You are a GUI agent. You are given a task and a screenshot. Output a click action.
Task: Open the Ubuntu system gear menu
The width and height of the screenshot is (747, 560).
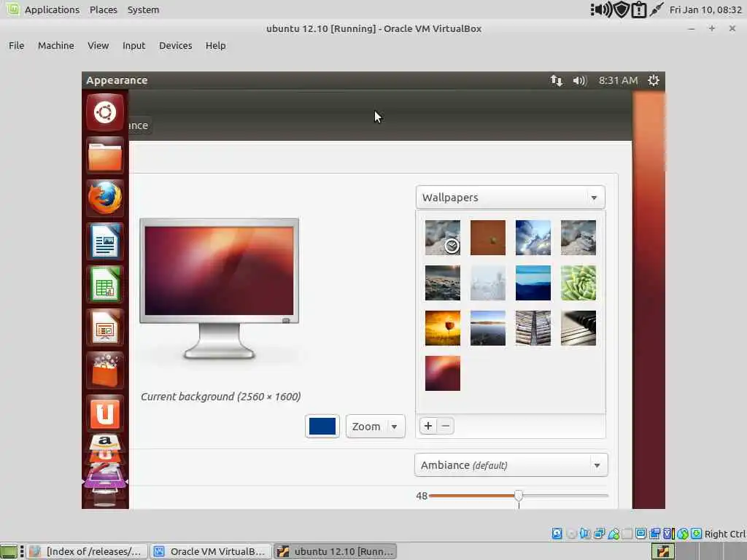654,80
